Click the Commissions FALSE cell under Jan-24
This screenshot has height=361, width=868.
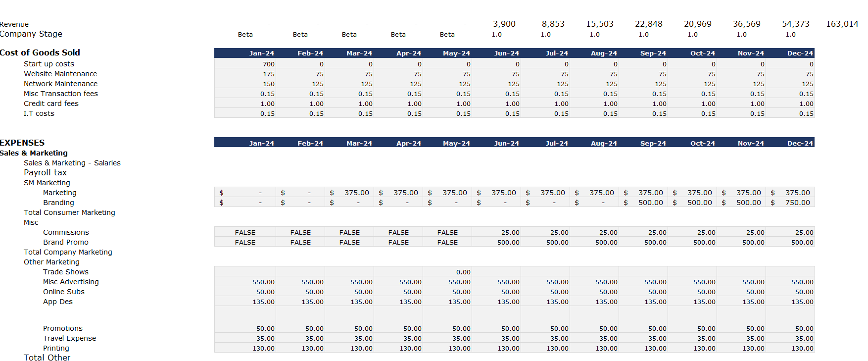(x=245, y=232)
